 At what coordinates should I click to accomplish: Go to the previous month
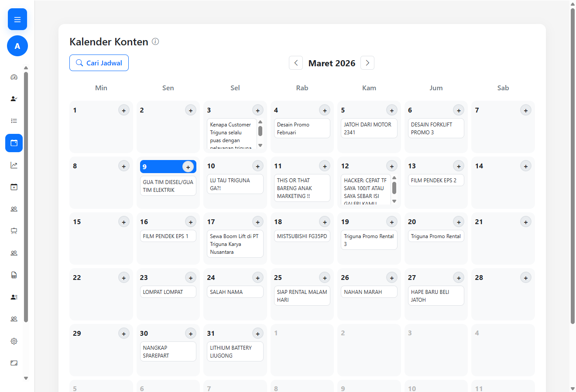[296, 63]
